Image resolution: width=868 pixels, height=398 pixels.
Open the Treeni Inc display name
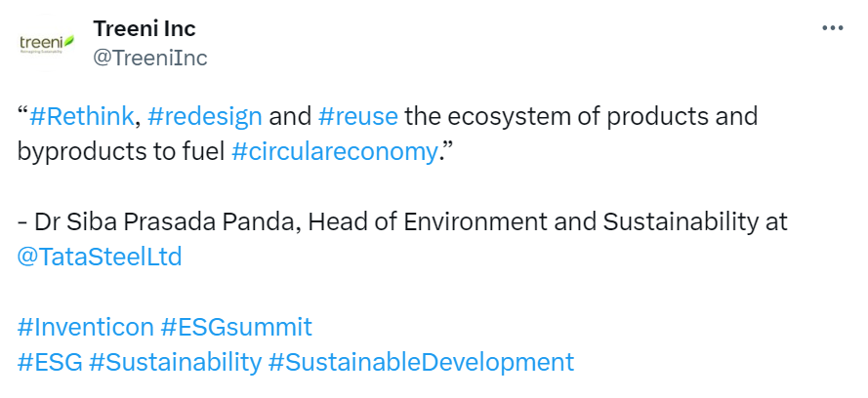tap(144, 28)
